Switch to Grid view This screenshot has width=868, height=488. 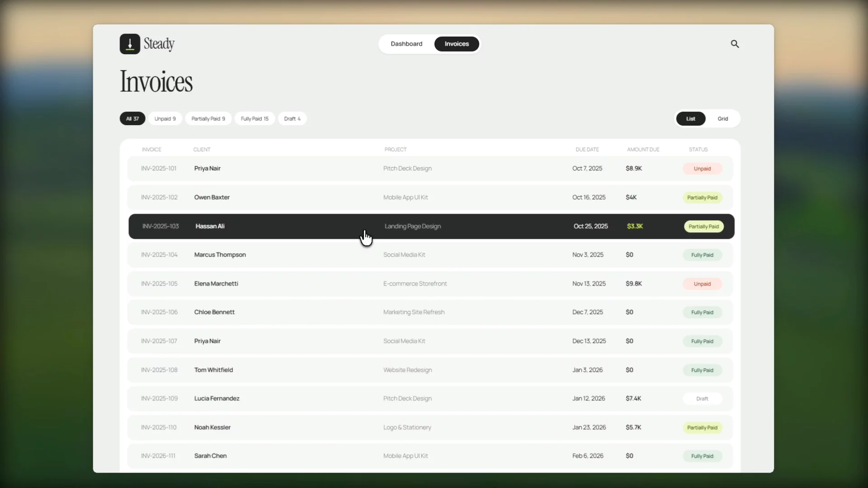coord(722,119)
